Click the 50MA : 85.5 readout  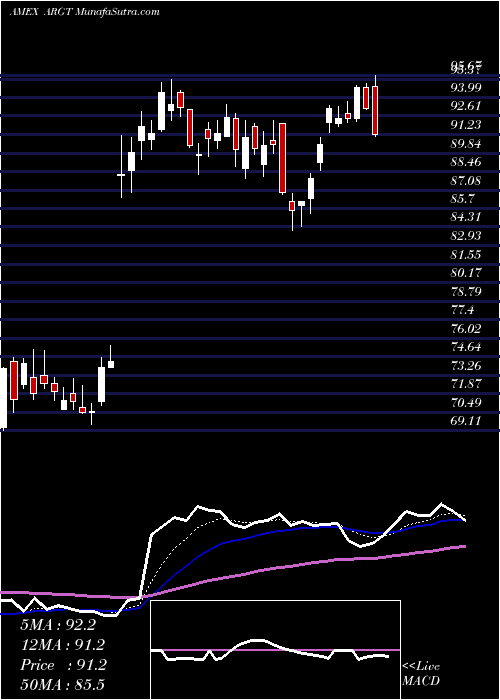pyautogui.click(x=62, y=685)
